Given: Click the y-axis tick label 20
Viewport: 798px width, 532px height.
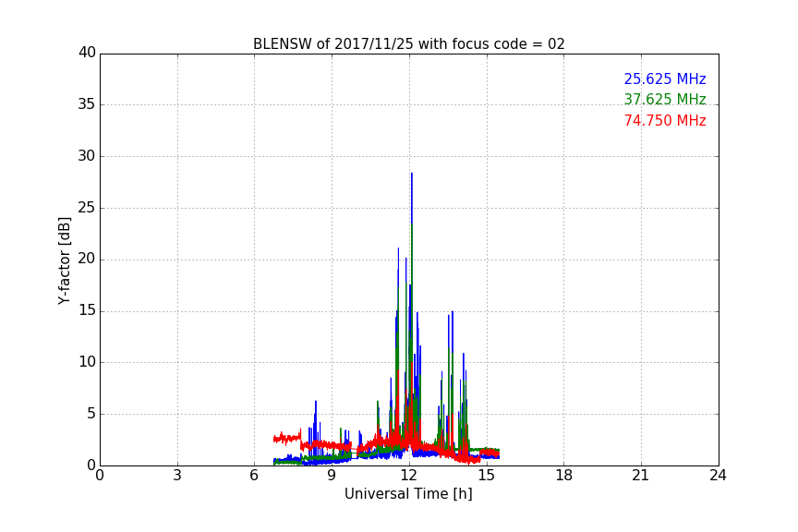Looking at the screenshot, I should (87, 259).
